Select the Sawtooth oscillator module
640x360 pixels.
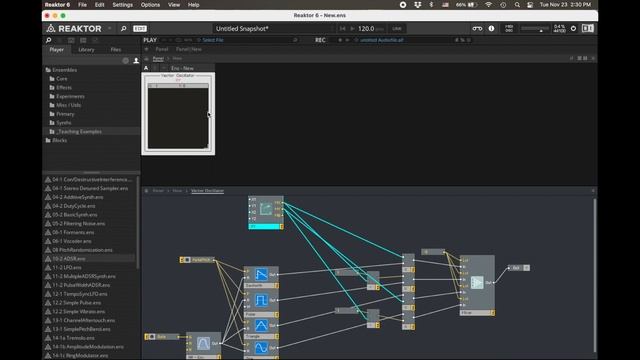tap(261, 278)
